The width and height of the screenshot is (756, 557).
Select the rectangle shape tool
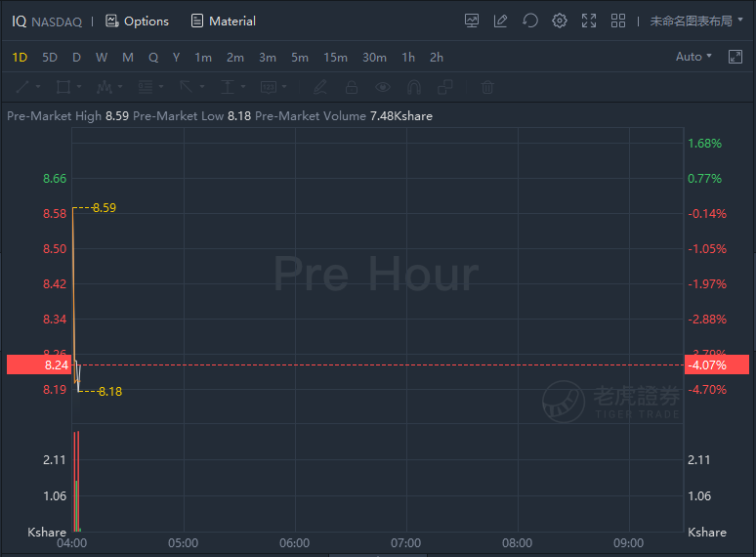(x=63, y=87)
